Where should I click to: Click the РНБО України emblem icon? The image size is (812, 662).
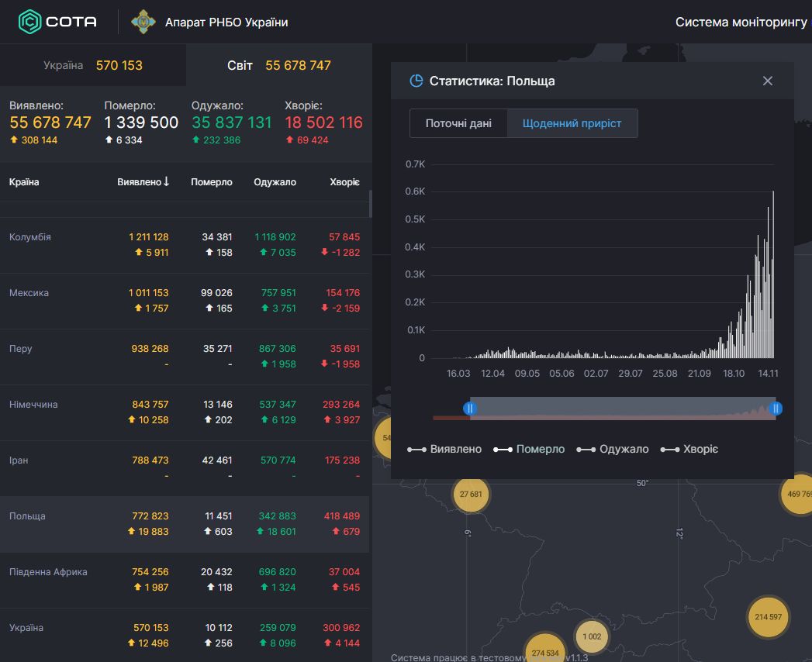coord(143,22)
